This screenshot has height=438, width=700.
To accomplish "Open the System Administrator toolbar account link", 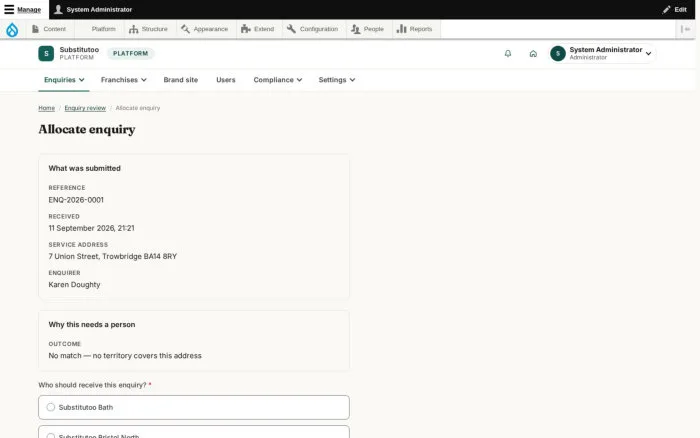I will pyautogui.click(x=93, y=9).
